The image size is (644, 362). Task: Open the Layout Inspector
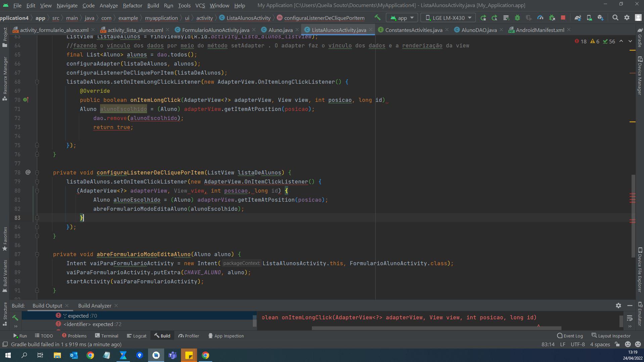(611, 336)
